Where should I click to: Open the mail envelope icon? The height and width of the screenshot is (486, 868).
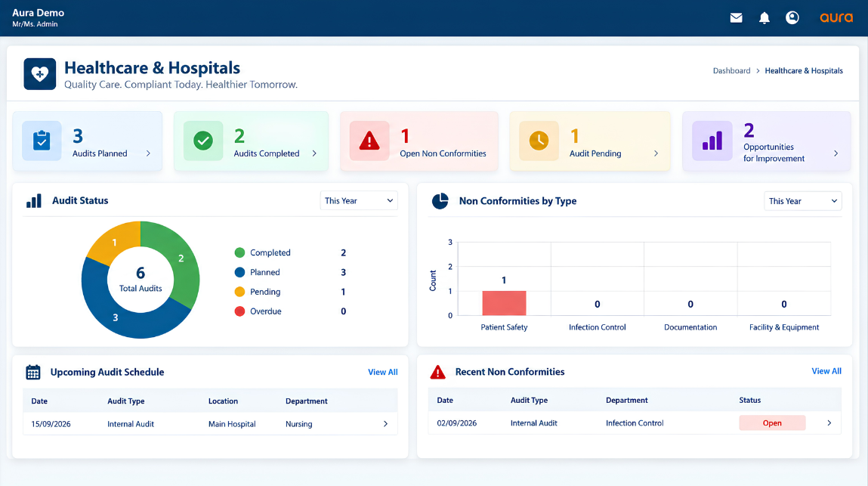[x=737, y=17]
